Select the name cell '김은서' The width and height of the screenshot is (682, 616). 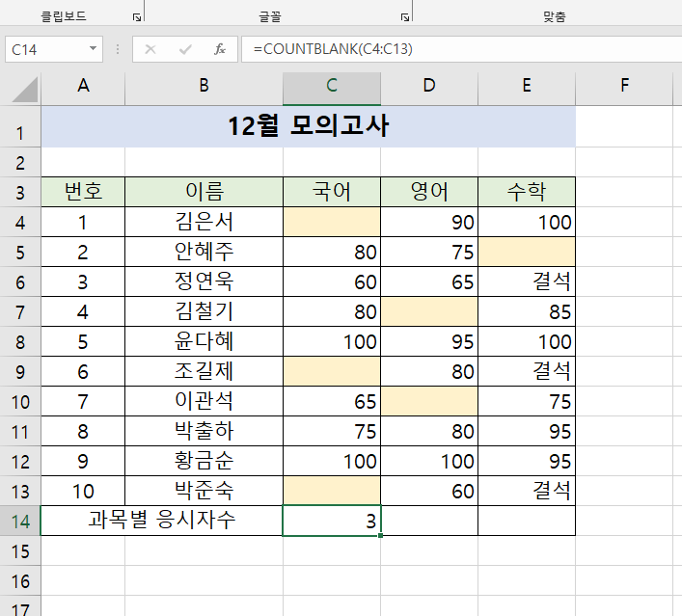click(x=204, y=222)
